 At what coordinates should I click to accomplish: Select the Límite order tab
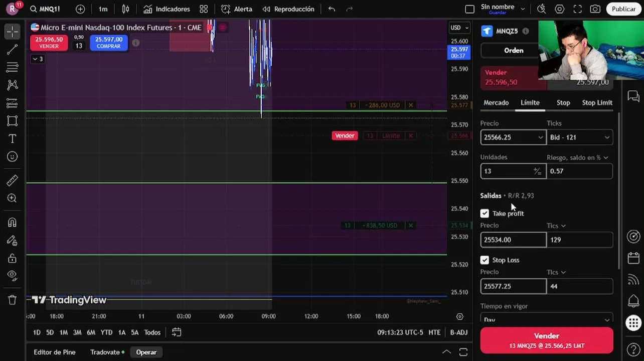(x=530, y=102)
